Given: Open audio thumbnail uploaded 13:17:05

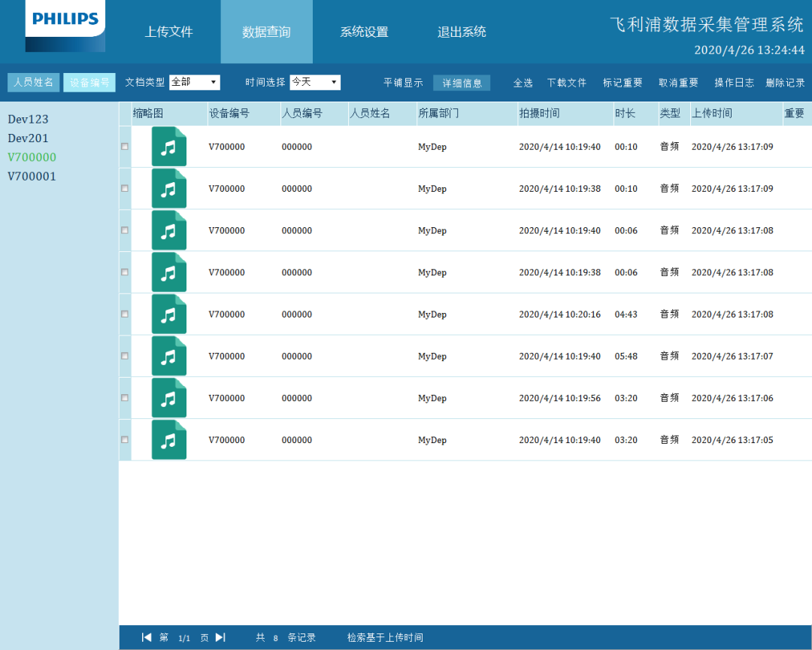Looking at the screenshot, I should click(x=169, y=439).
